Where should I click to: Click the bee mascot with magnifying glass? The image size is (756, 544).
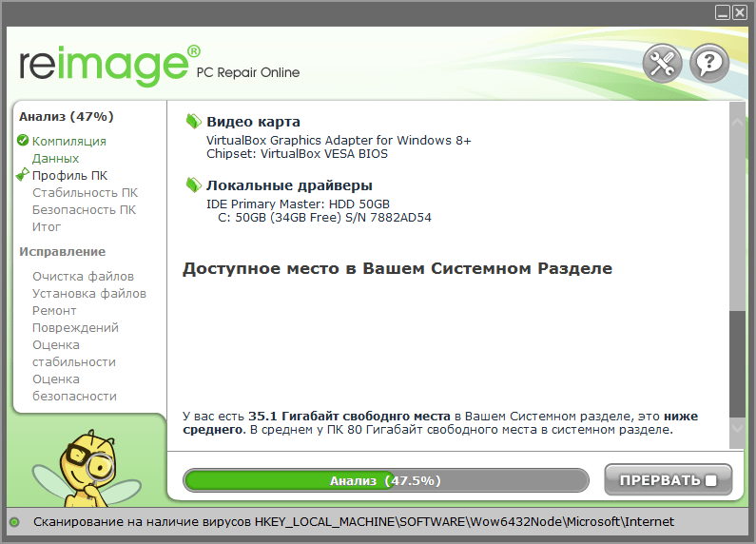click(x=87, y=468)
